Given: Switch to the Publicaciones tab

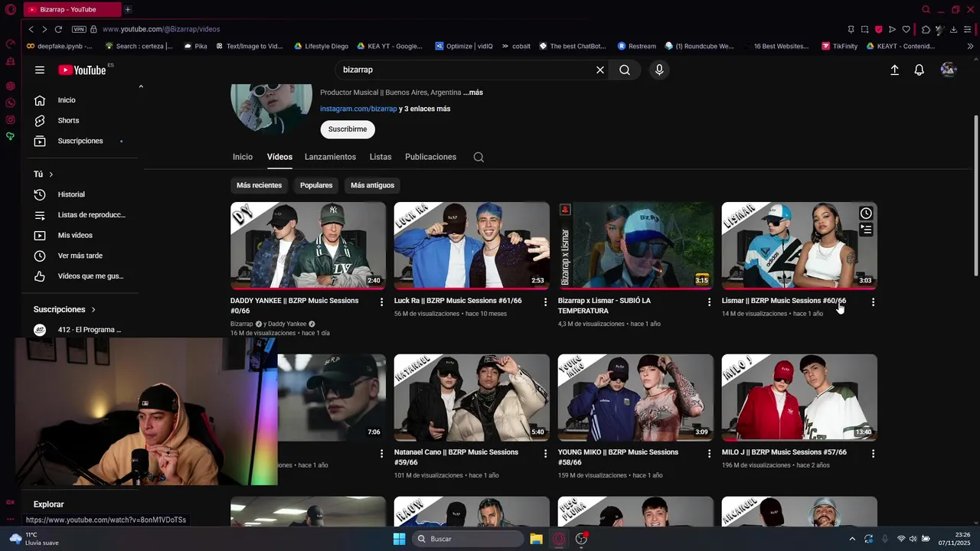Looking at the screenshot, I should coord(430,157).
